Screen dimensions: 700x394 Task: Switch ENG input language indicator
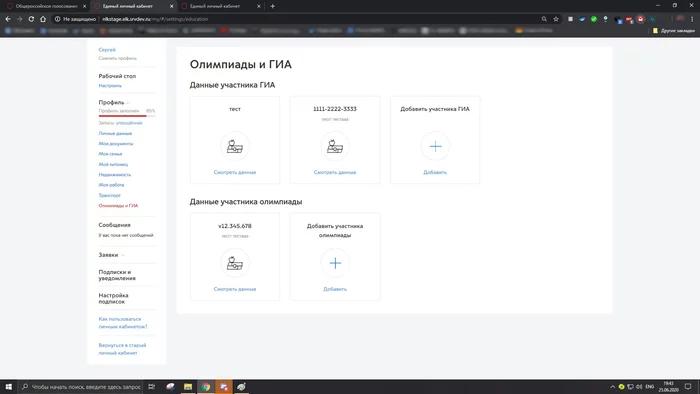[x=650, y=387]
